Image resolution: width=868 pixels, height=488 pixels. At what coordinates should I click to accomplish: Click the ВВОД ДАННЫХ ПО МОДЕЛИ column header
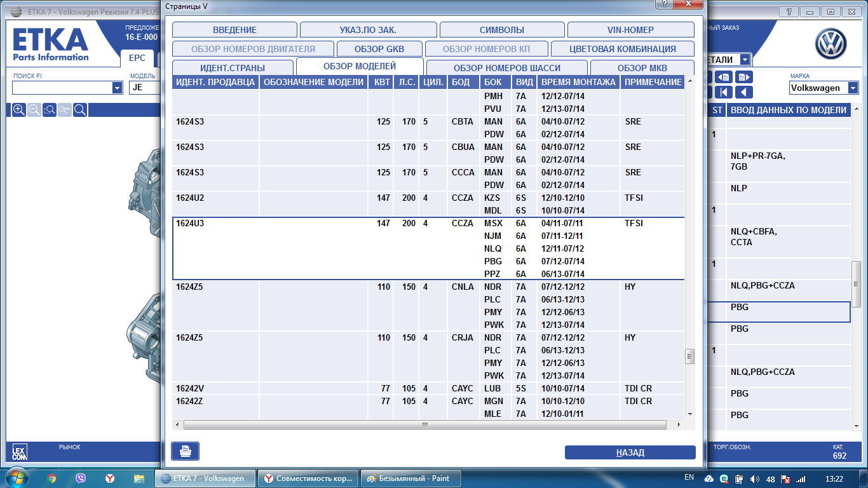(789, 110)
